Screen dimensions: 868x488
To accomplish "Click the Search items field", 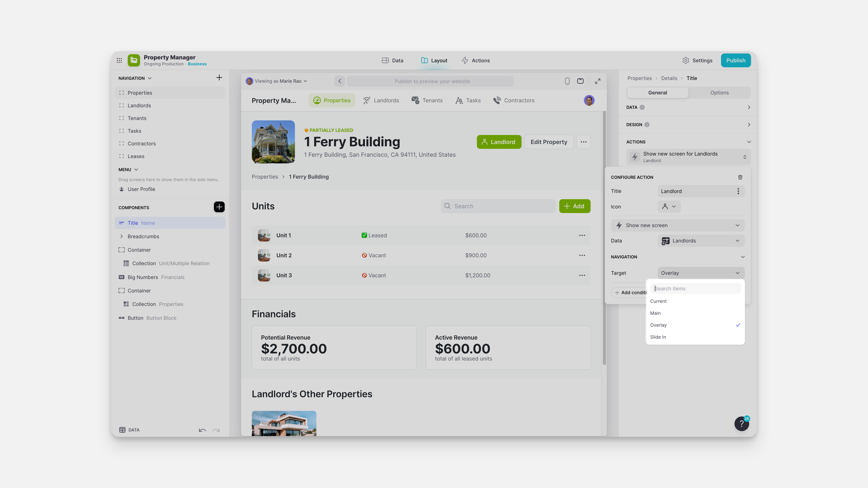I will click(x=695, y=289).
